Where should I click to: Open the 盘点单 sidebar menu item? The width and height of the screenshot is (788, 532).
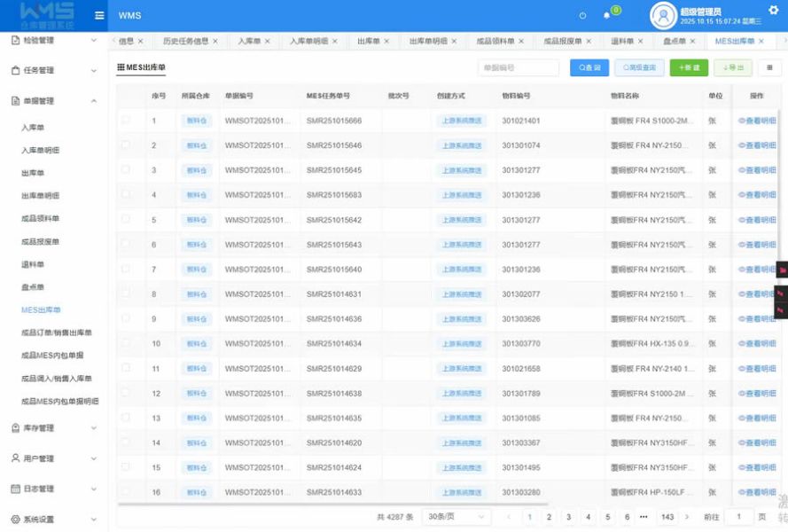click(33, 287)
